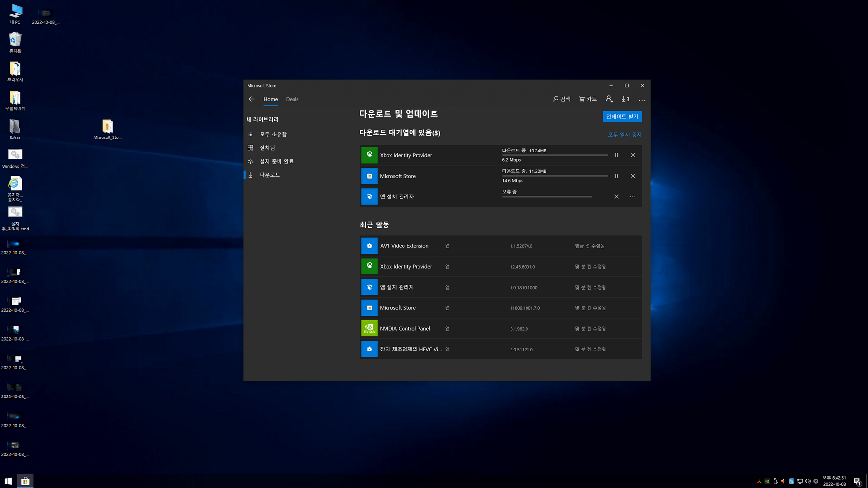
Task: Switch to the Deals tab
Action: point(292,99)
